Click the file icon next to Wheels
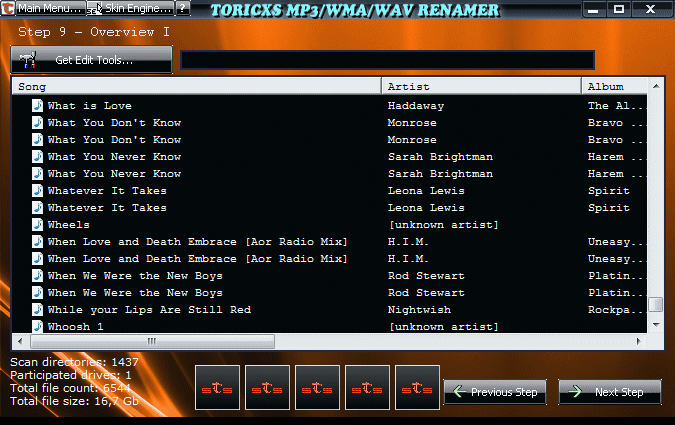This screenshot has width=675, height=425. coord(37,225)
